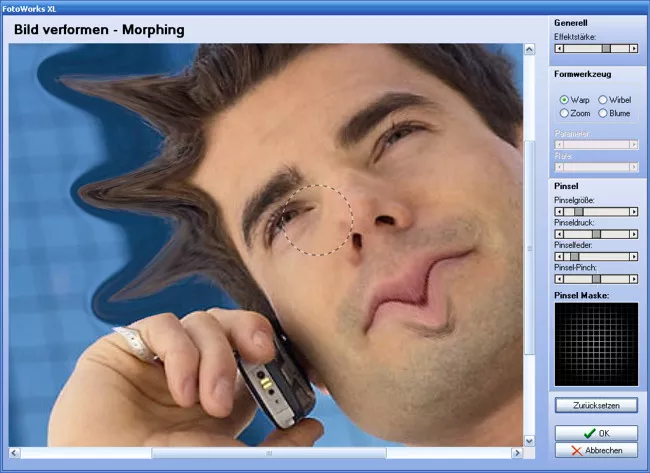Decrease Pinsel-Pinch with its left arrow
The width and height of the screenshot is (650, 473).
[559, 279]
